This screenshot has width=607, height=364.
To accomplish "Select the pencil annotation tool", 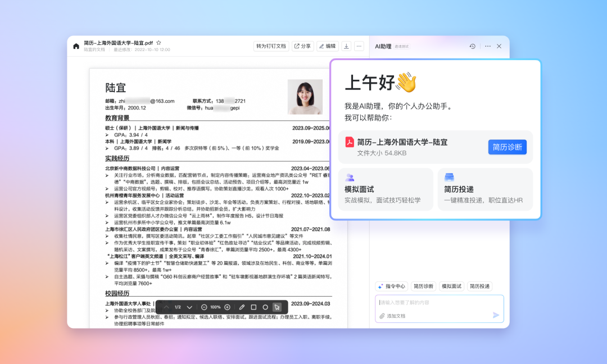I will pos(242,307).
